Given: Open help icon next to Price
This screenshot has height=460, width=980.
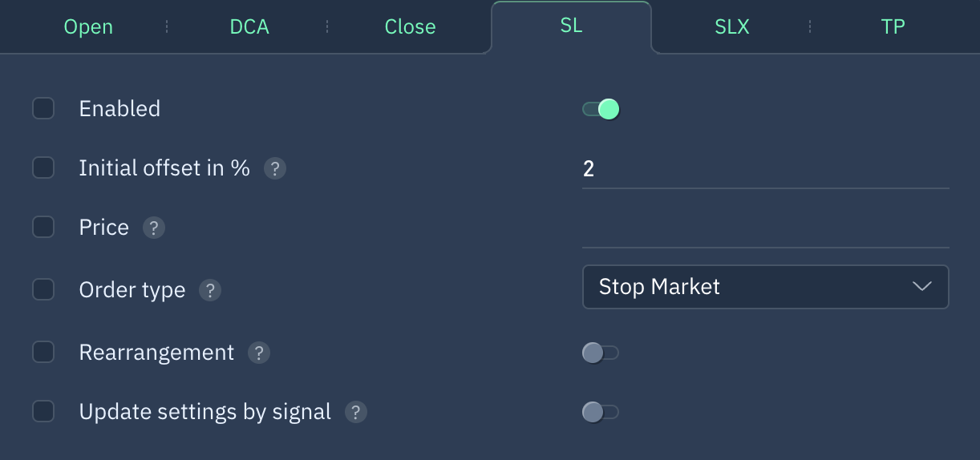Looking at the screenshot, I should [x=154, y=228].
